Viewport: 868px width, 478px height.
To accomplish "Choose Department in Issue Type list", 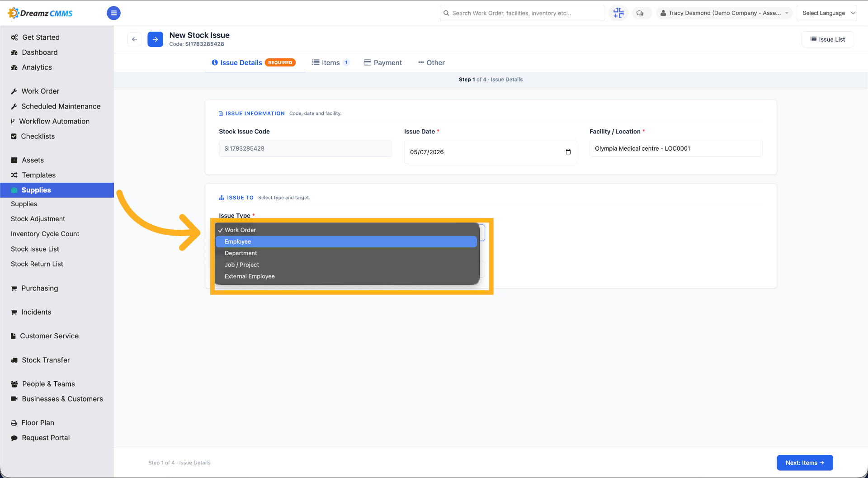I will pos(346,253).
